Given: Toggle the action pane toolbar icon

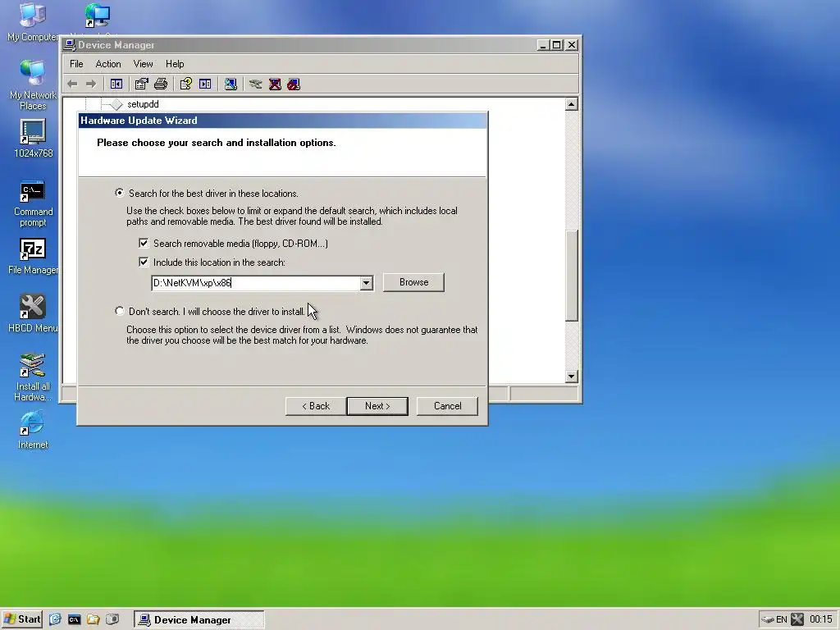Looking at the screenshot, I should [x=205, y=84].
